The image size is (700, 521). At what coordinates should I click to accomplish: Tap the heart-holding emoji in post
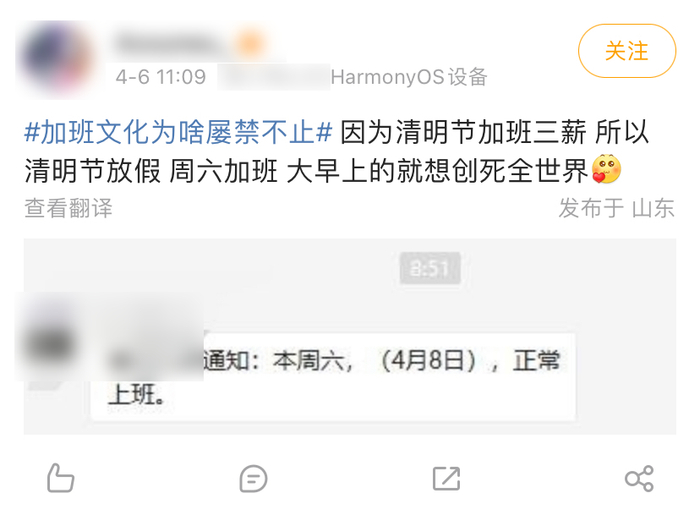pyautogui.click(x=606, y=169)
